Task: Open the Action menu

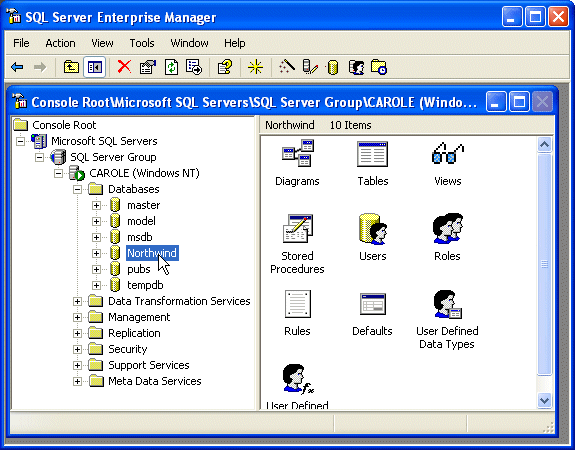Action: pos(61,43)
